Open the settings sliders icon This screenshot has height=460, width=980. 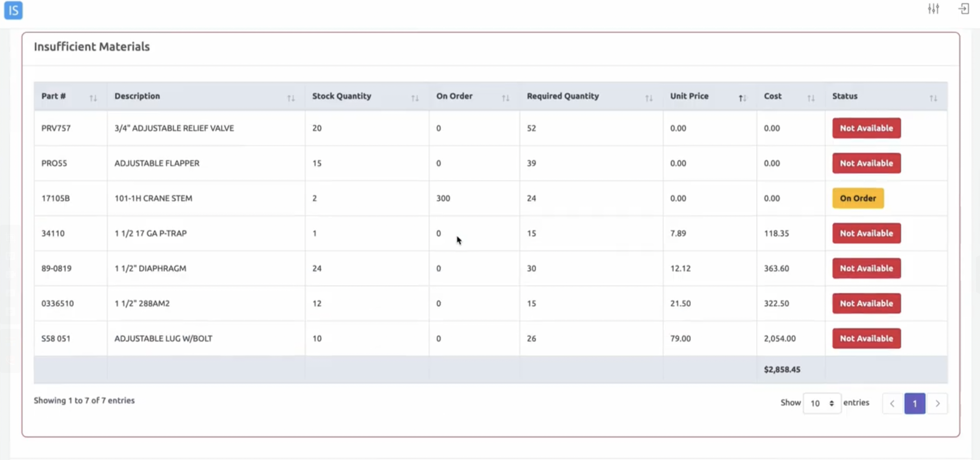coord(933,8)
